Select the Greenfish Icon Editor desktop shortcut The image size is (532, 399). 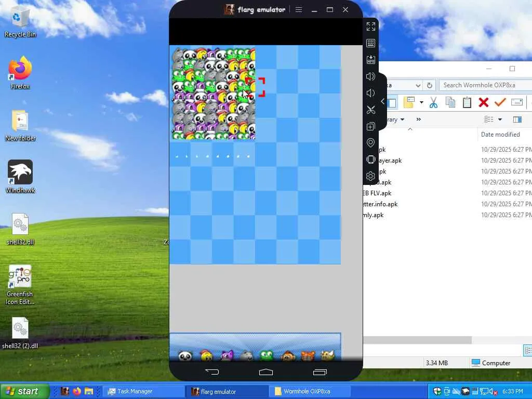click(x=20, y=285)
